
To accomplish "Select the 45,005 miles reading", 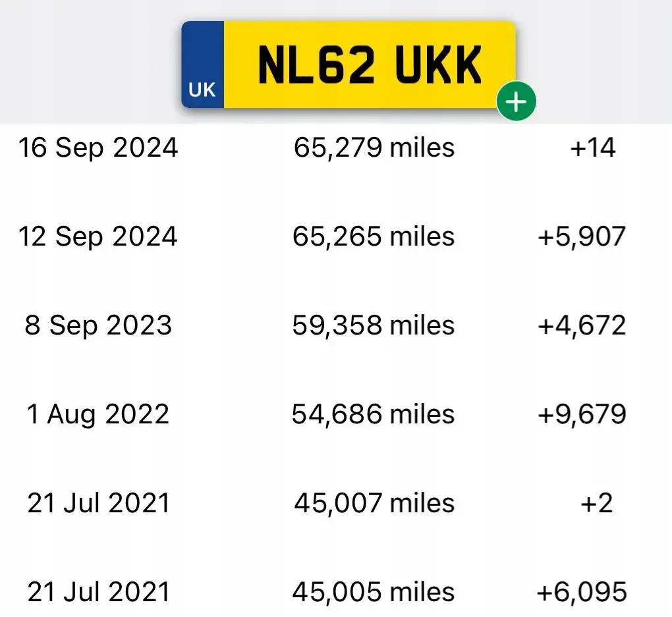I will click(374, 592).
